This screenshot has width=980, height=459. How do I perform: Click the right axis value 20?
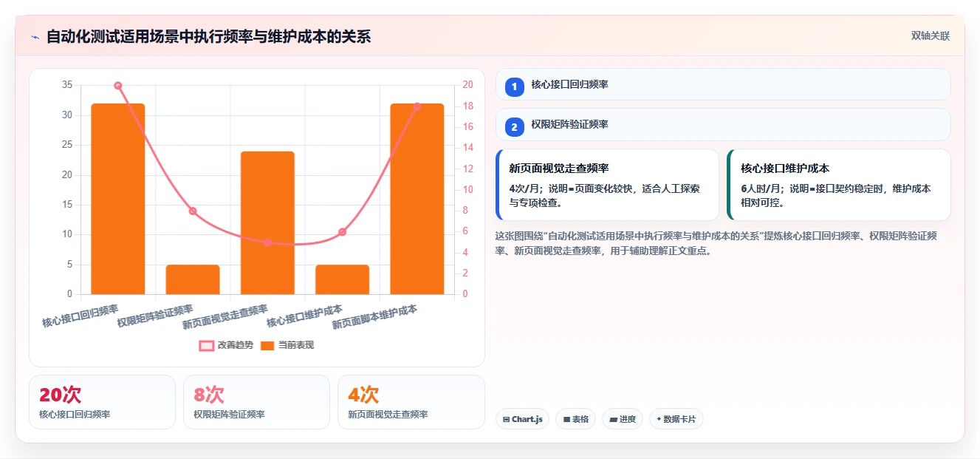tap(467, 85)
